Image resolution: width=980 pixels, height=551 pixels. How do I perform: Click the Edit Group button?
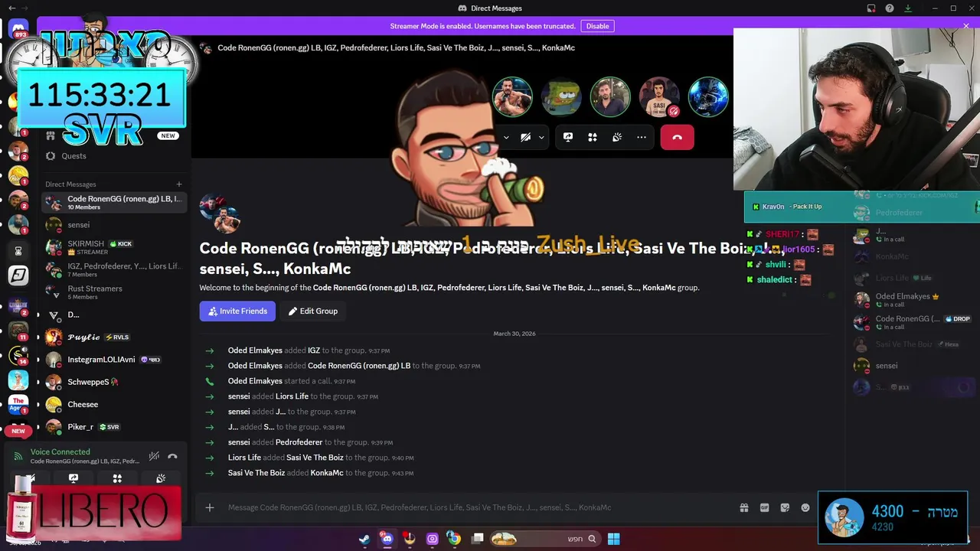(312, 311)
